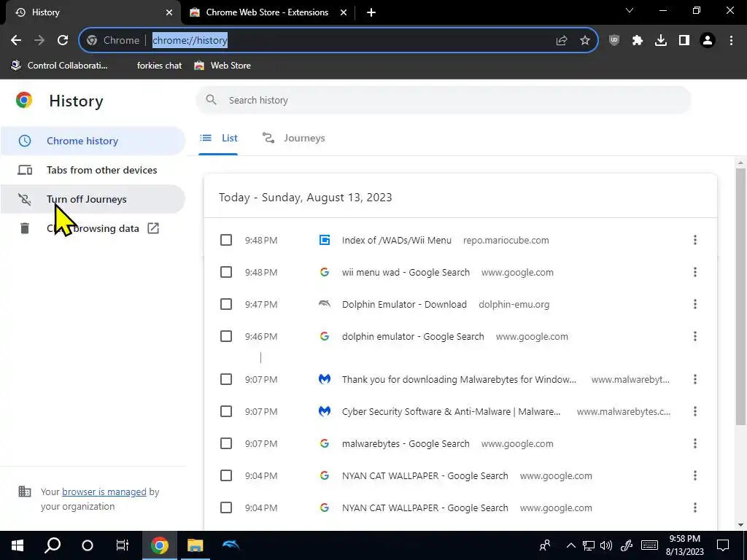Open the Windows Start menu

pyautogui.click(x=18, y=545)
